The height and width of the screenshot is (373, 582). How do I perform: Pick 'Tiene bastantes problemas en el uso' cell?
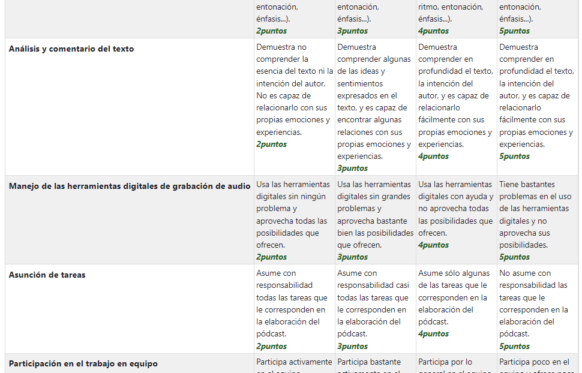(x=537, y=220)
